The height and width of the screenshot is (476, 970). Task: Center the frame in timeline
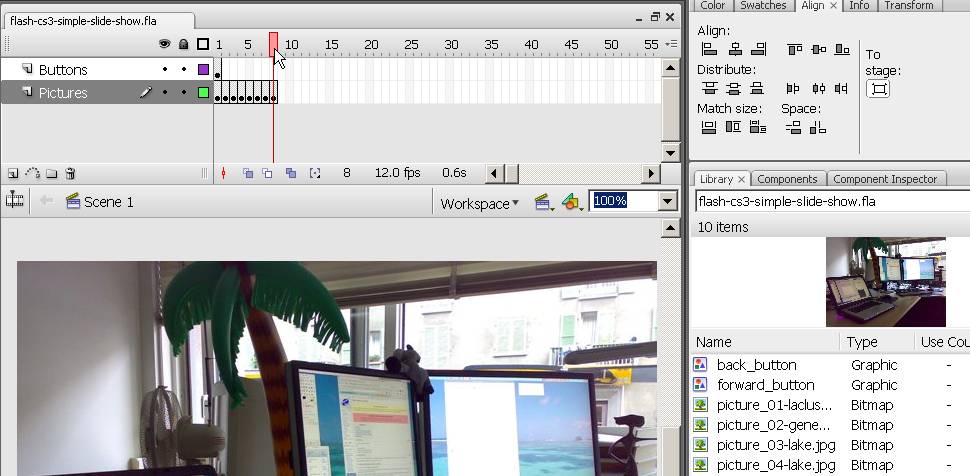pos(223,173)
